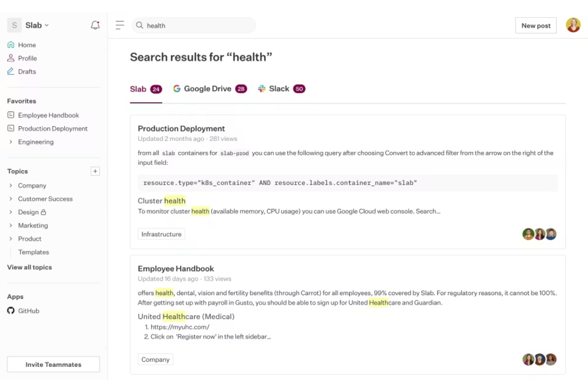Open Engineering in Favorites
This screenshot has width=588, height=392.
36,142
